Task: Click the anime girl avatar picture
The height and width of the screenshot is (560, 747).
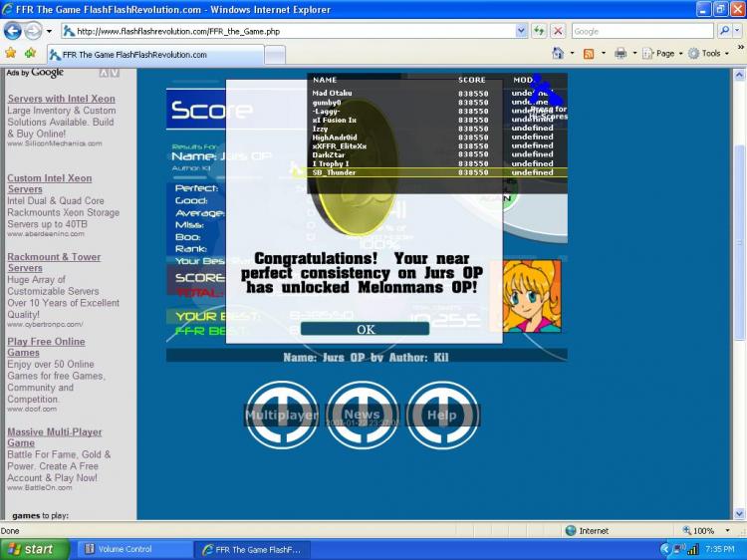Action: [x=532, y=296]
